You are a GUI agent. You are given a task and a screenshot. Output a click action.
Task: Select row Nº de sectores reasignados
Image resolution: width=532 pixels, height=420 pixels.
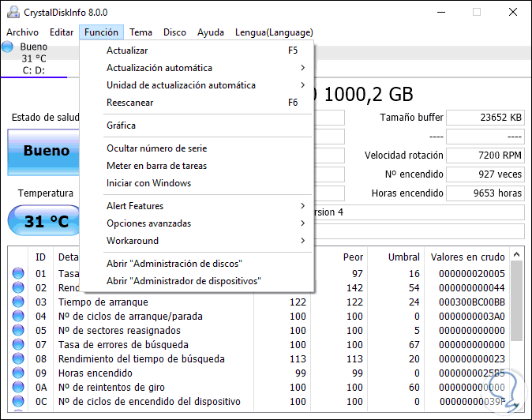tap(259, 331)
